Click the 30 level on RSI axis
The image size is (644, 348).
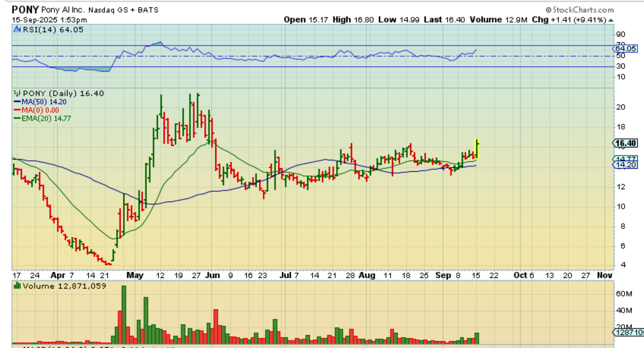621,66
